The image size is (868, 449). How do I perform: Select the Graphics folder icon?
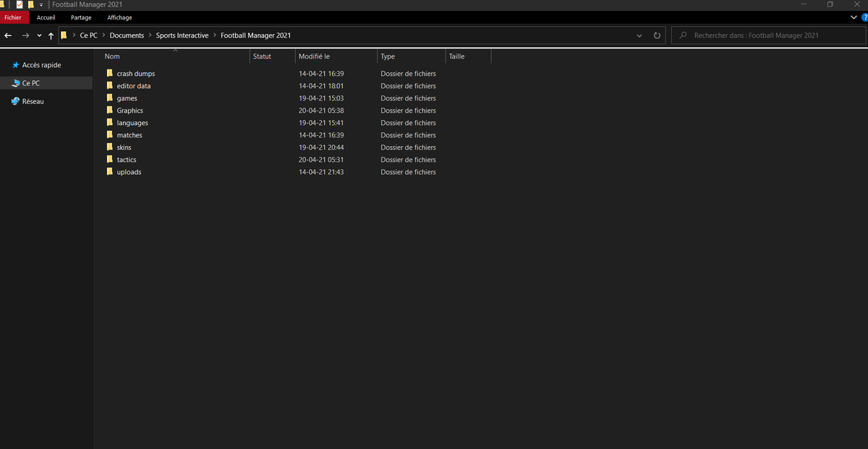(x=110, y=110)
